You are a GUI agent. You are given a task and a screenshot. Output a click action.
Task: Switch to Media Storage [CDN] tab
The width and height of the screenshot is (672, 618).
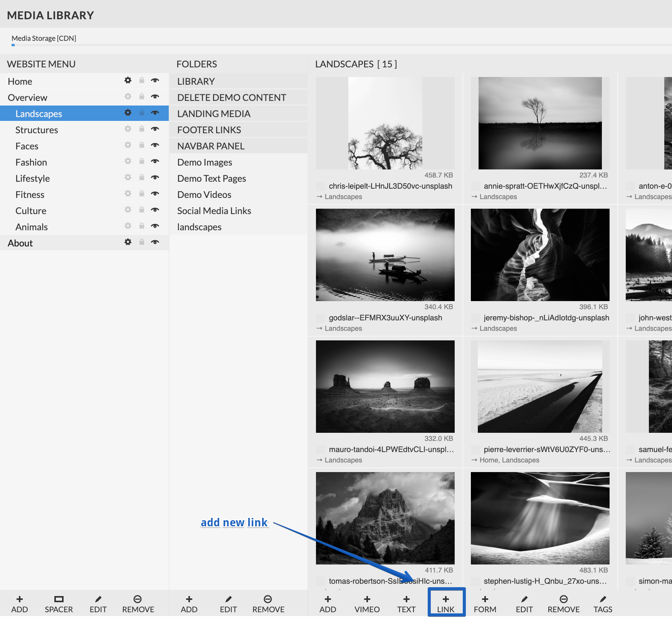pyautogui.click(x=44, y=38)
